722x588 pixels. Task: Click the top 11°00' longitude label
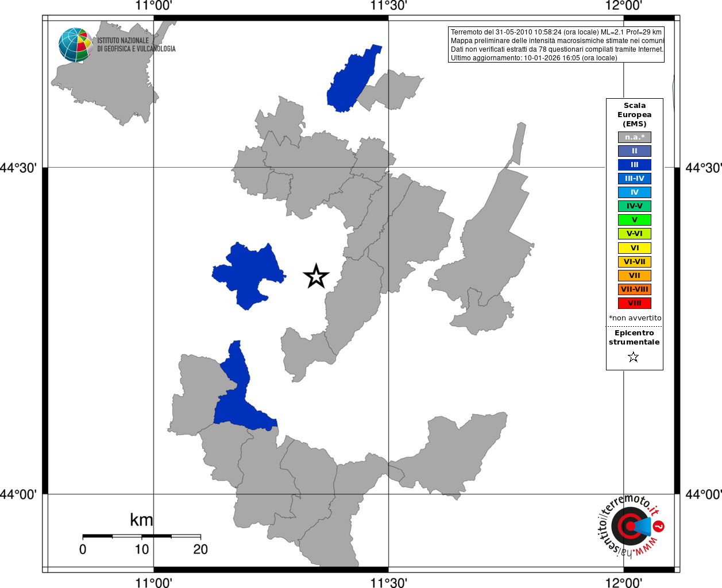(153, 6)
